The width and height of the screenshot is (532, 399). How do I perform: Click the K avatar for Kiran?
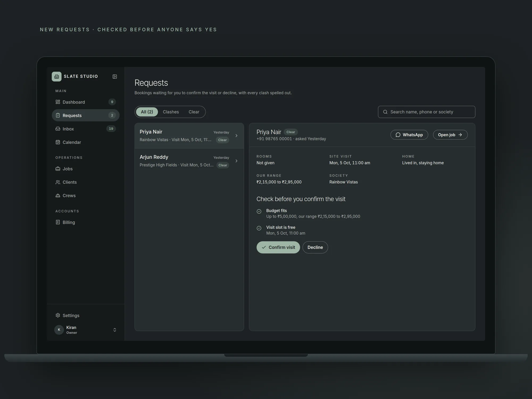point(59,330)
